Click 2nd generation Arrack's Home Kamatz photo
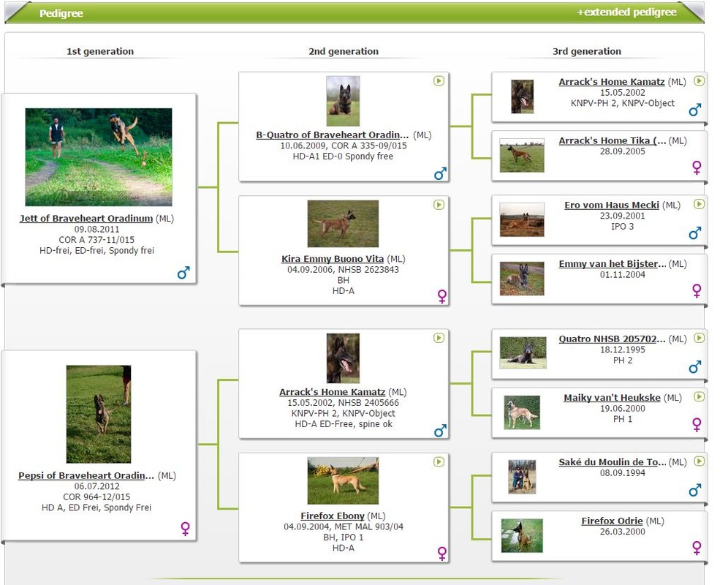 click(x=343, y=358)
